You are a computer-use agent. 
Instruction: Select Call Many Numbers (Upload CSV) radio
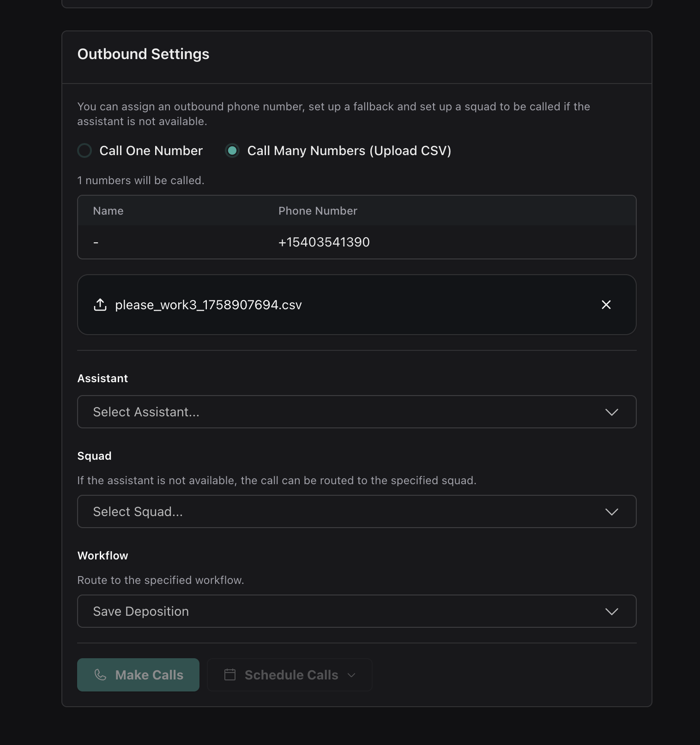(x=232, y=150)
